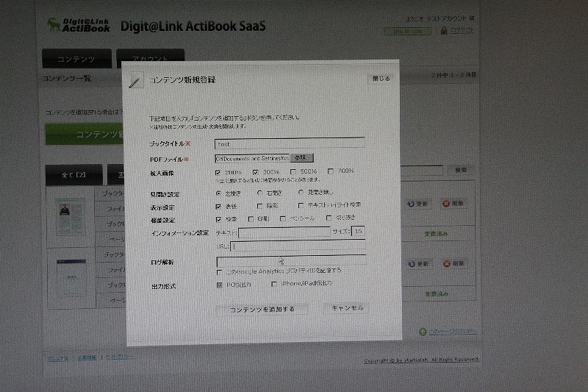
Task: Click the second content thumbnail in the list
Action: pos(71,278)
